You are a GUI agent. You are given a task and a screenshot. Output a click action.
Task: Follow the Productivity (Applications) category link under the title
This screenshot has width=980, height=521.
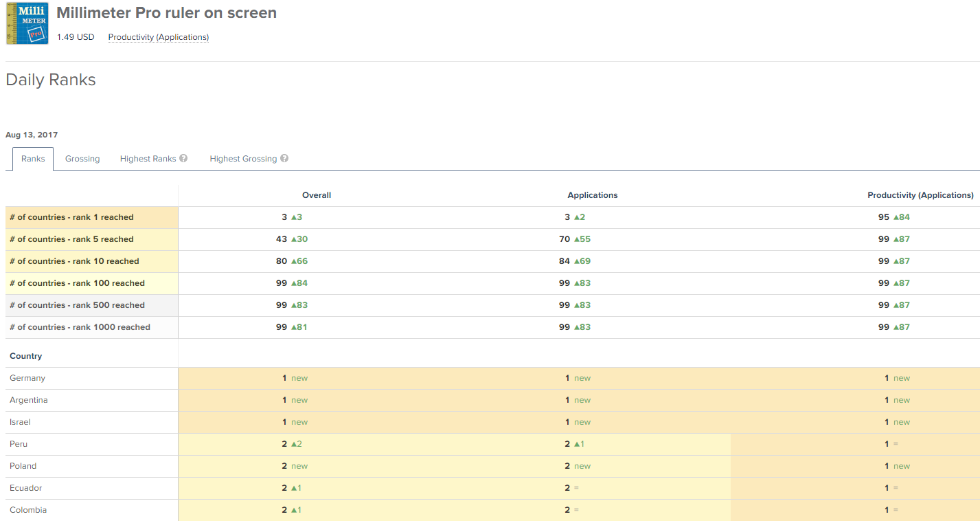pos(159,37)
